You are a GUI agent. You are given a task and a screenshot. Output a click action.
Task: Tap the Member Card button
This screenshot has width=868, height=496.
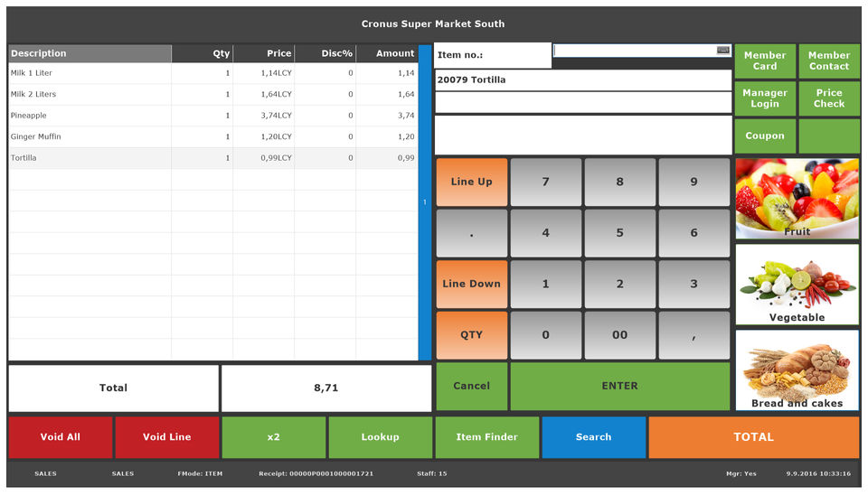point(765,61)
